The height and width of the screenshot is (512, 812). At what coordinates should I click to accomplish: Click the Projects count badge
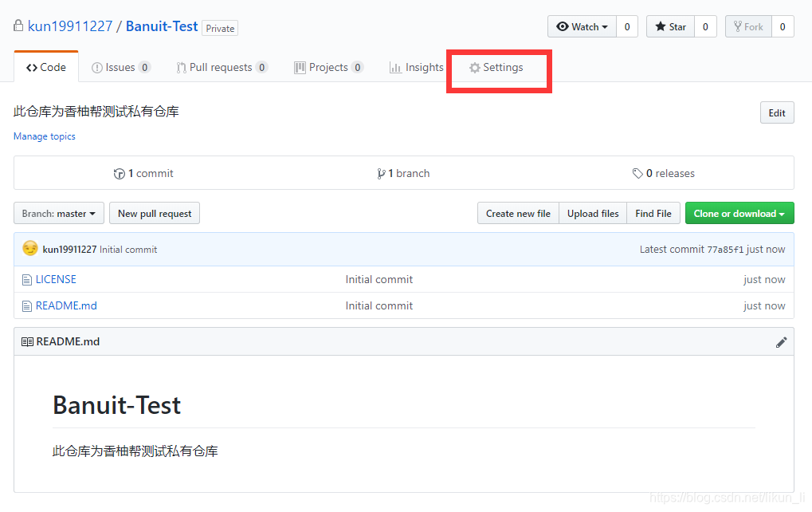357,67
